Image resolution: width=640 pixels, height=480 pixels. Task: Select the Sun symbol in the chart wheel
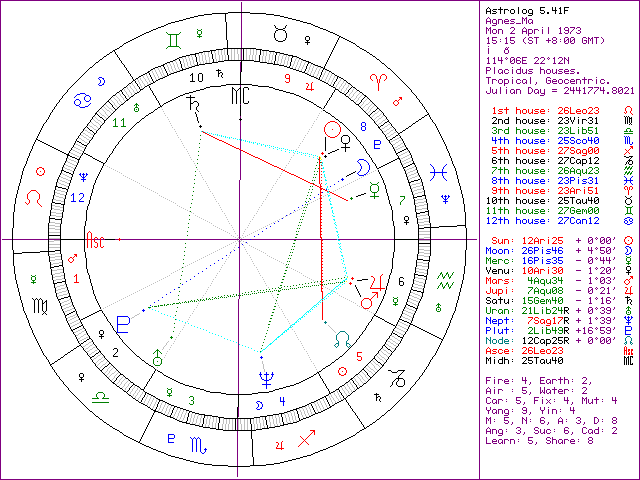coord(331,130)
